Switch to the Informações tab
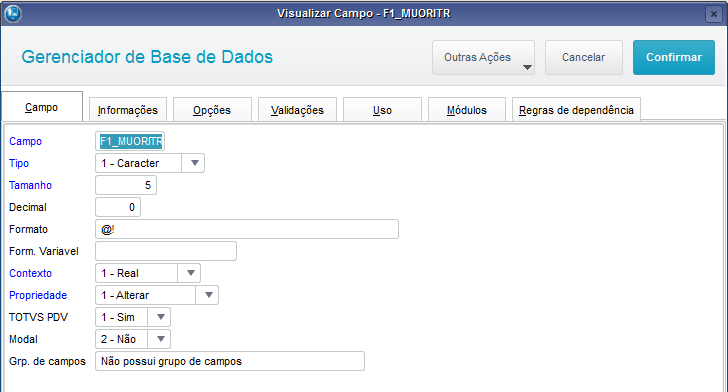 [128, 110]
